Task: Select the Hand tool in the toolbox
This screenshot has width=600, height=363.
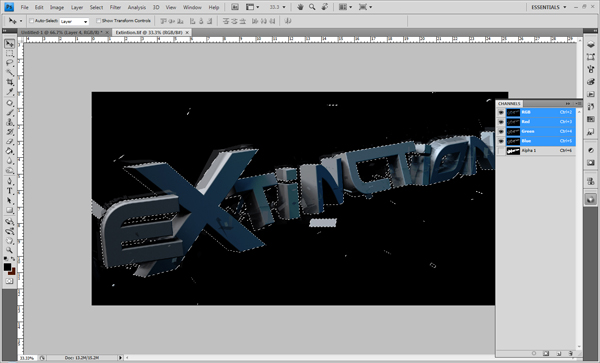Action: [x=10, y=241]
